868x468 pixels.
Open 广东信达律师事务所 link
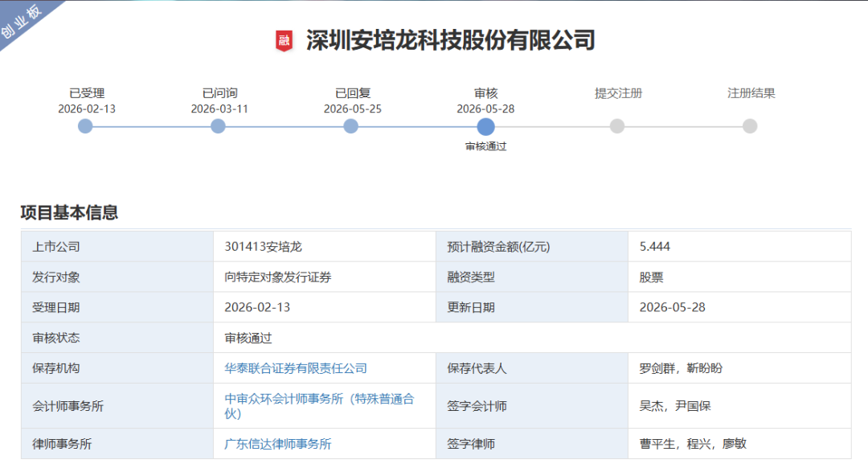tap(278, 444)
